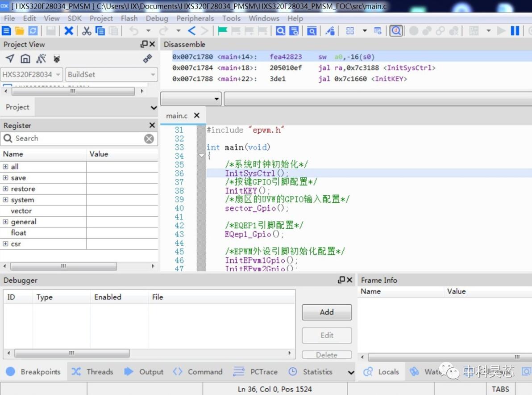This screenshot has width=532, height=395.
Task: Click the blue Pause debug button
Action: [515, 31]
